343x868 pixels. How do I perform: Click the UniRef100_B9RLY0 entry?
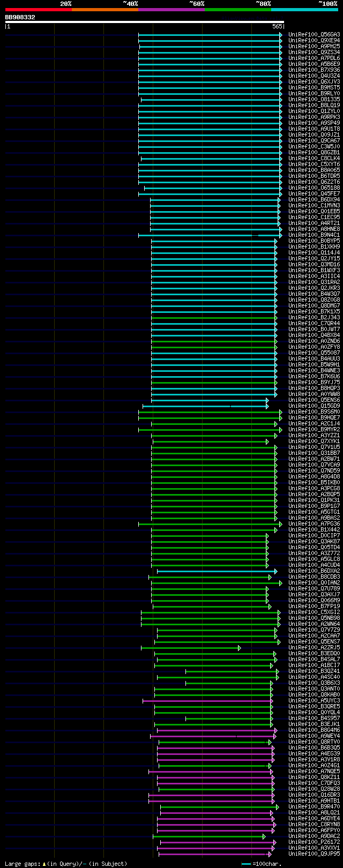[x=314, y=93]
